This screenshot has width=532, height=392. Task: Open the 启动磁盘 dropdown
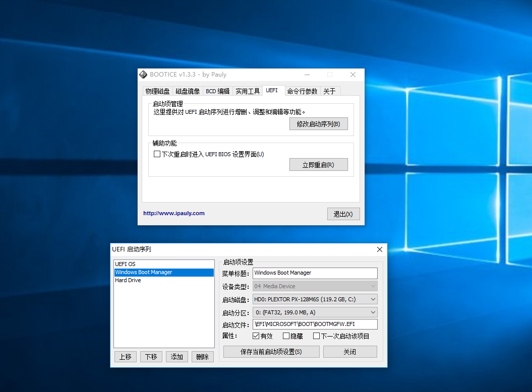pos(315,299)
